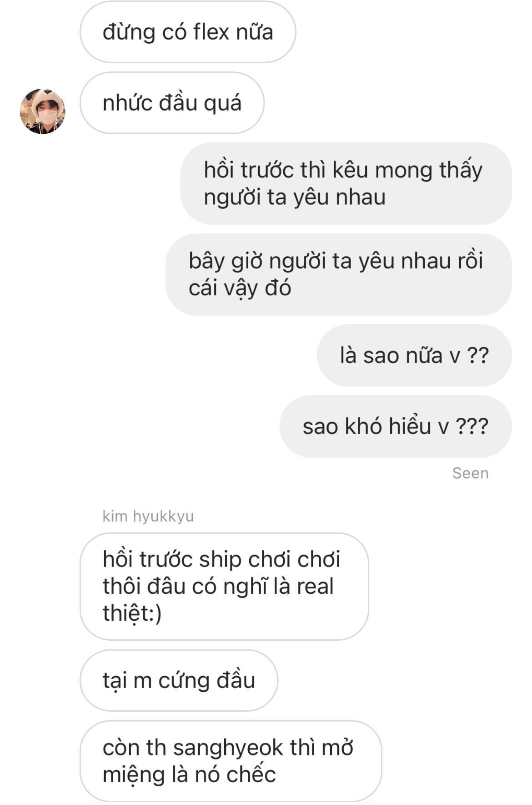Tap the 'nhức đầu quá' message bubble

[172, 103]
